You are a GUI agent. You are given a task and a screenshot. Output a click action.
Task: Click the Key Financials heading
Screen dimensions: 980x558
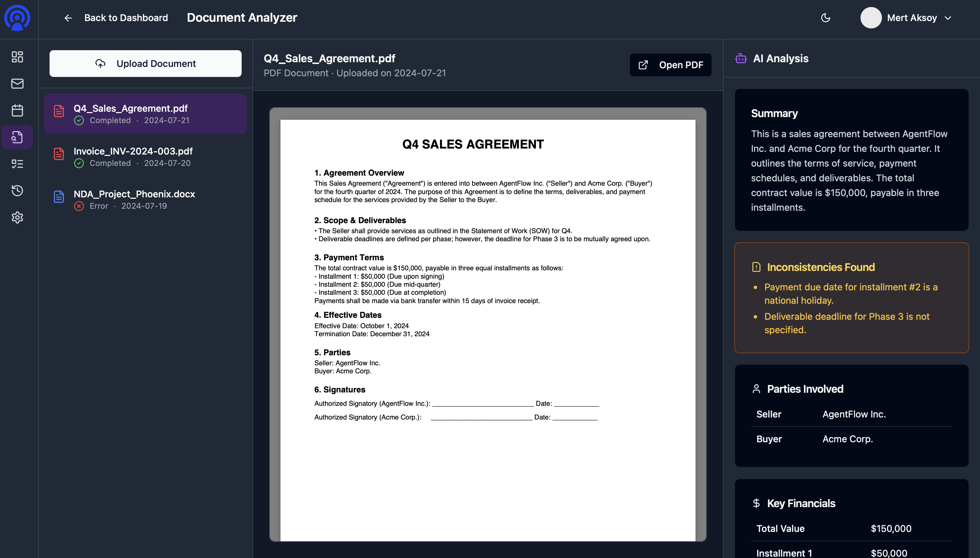(801, 503)
